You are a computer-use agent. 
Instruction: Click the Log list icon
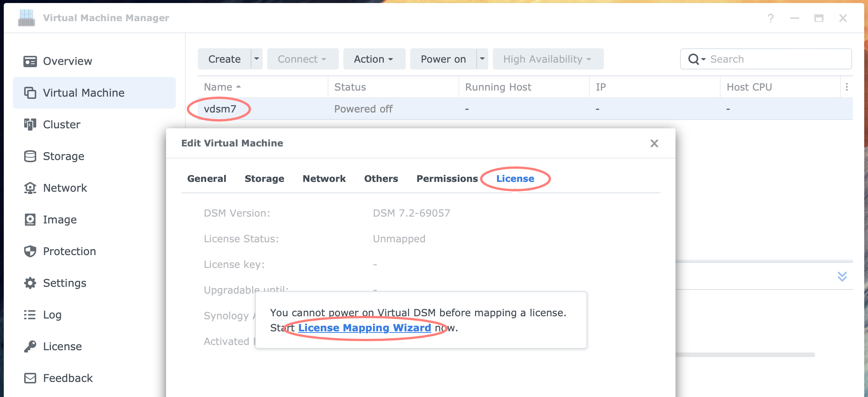tap(30, 315)
